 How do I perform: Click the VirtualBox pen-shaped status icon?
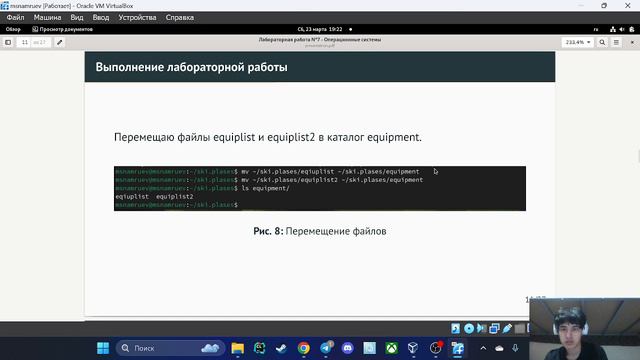pos(507,329)
